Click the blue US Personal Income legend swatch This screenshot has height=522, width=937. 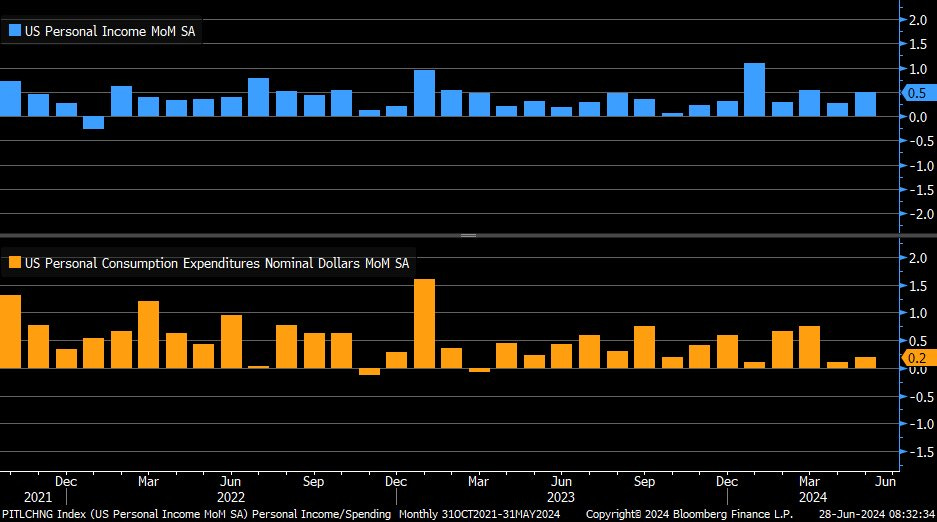point(15,31)
